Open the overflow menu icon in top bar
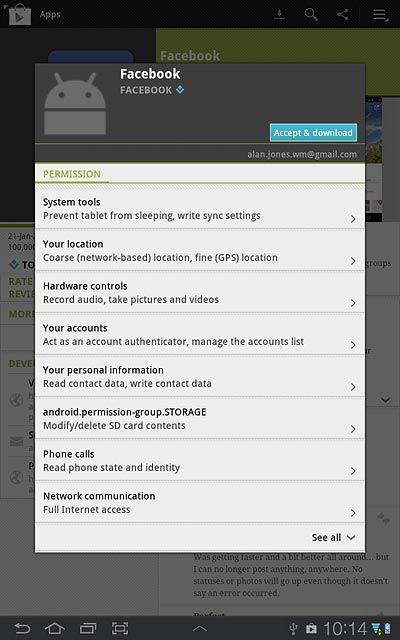Screen dimensions: 400x640 coord(380,15)
